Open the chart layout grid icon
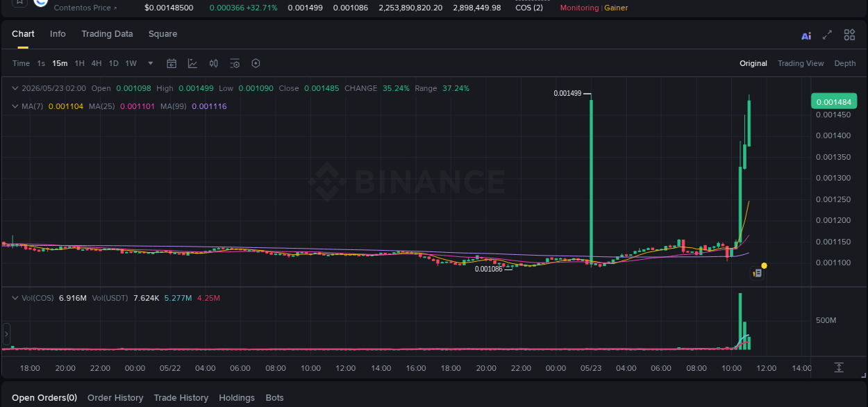This screenshot has height=407, width=868. [849, 35]
